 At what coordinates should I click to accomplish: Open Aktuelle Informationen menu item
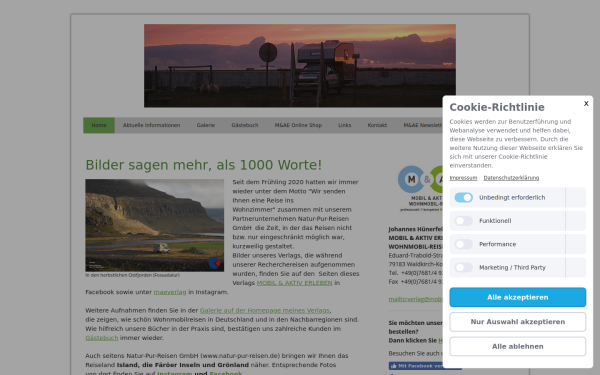click(151, 125)
